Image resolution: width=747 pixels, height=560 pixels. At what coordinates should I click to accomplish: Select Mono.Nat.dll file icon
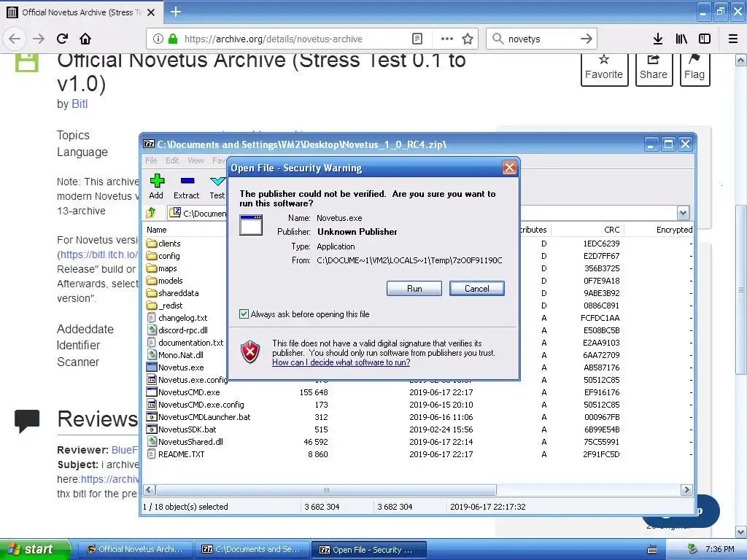click(152, 355)
